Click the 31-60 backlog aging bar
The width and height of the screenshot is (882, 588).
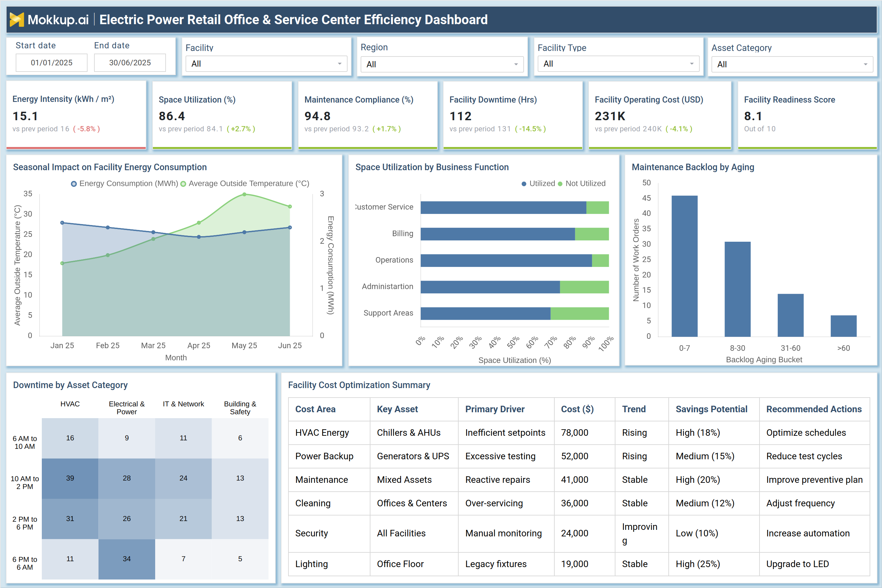click(791, 315)
